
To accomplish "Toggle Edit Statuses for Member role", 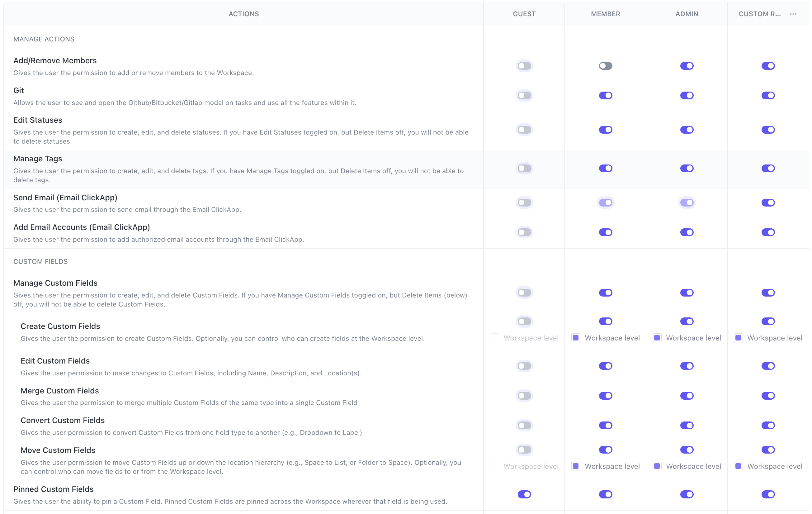I will 605,130.
